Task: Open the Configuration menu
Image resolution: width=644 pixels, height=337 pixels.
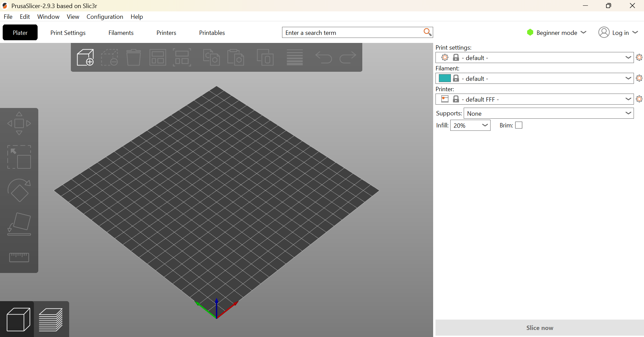Action: pos(105,17)
